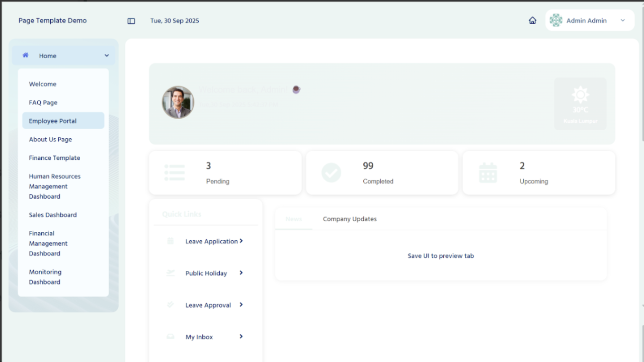644x362 pixels.
Task: Click the Upcoming calendar icon
Action: [x=488, y=173]
